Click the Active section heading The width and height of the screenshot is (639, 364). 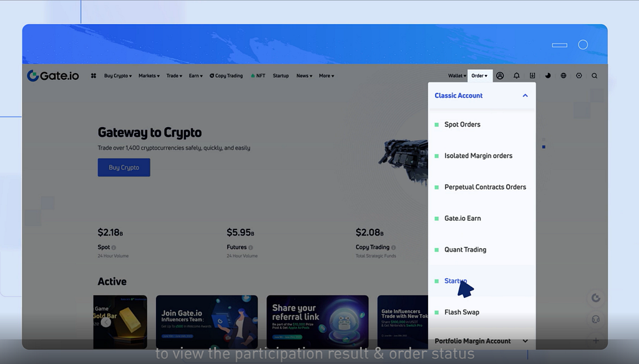click(112, 281)
